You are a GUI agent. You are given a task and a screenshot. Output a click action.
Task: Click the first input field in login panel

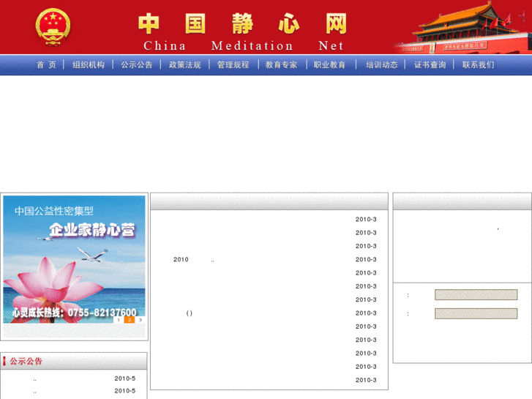click(x=476, y=295)
